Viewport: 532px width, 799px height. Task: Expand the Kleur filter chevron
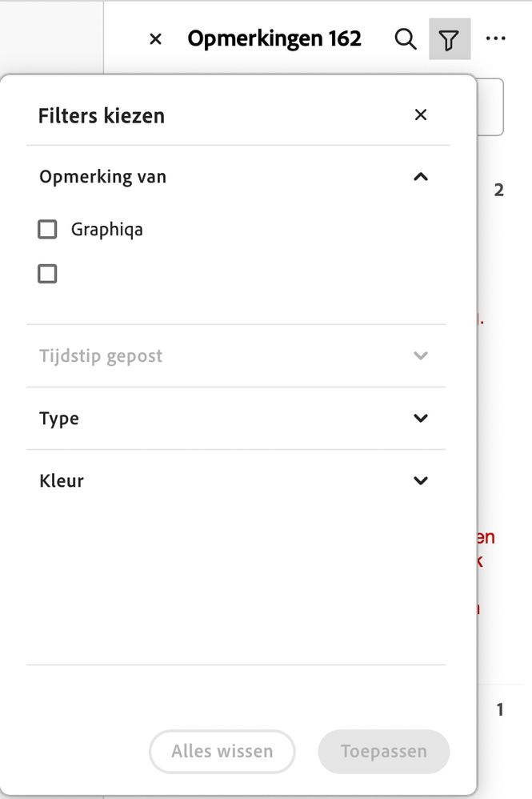421,480
